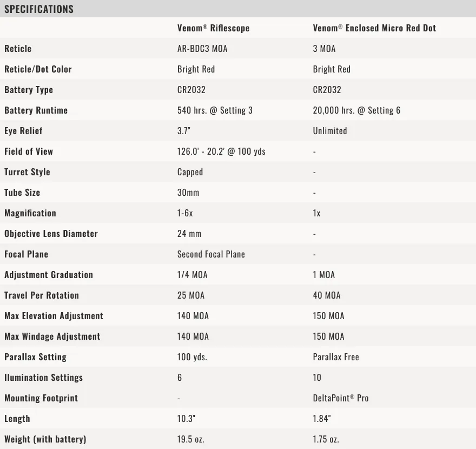
Task: Click the Ilumination Settings row label
Action: (43, 378)
